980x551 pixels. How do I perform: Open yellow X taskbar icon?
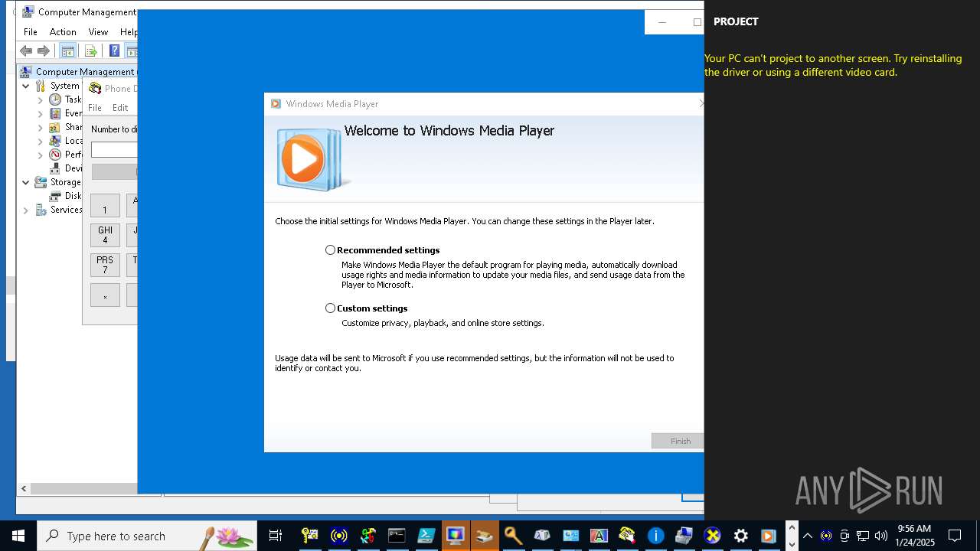tap(713, 536)
